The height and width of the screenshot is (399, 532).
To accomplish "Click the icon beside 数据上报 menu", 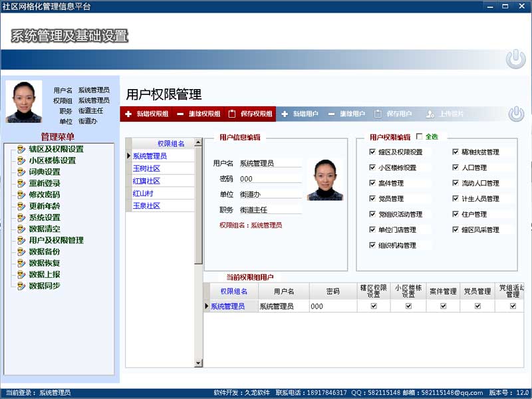I will click(x=21, y=274).
